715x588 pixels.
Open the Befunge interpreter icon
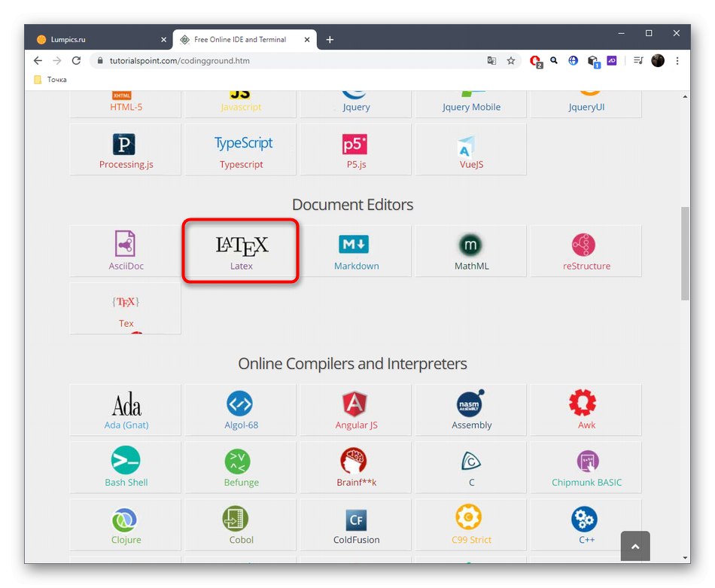[x=238, y=462]
